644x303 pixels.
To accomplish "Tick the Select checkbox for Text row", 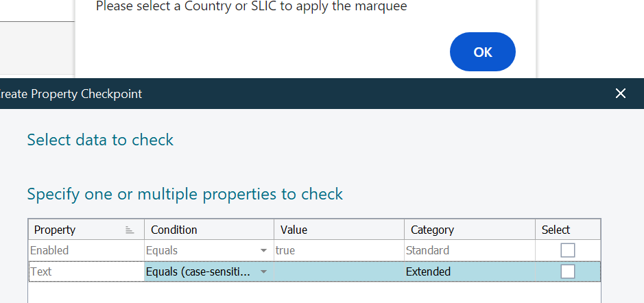I will [568, 271].
